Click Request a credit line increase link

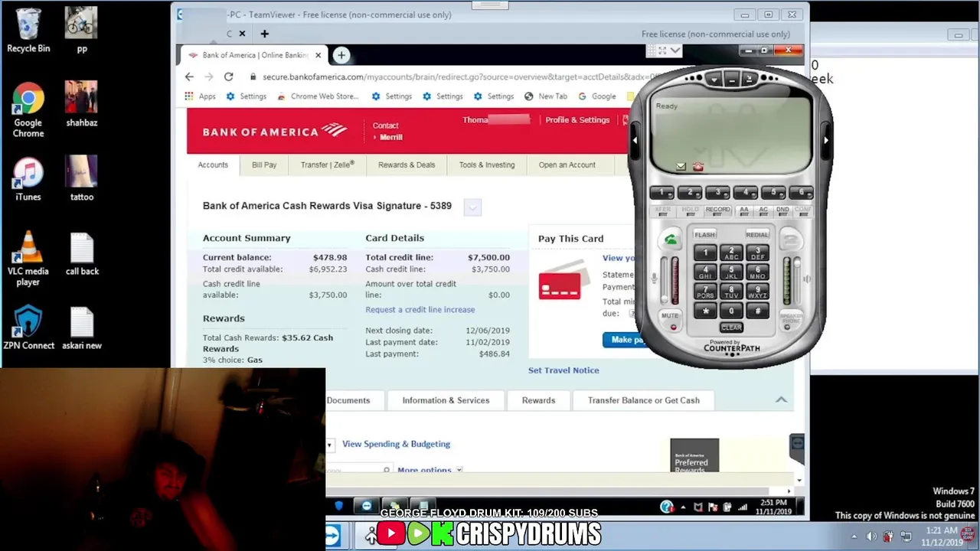(420, 310)
